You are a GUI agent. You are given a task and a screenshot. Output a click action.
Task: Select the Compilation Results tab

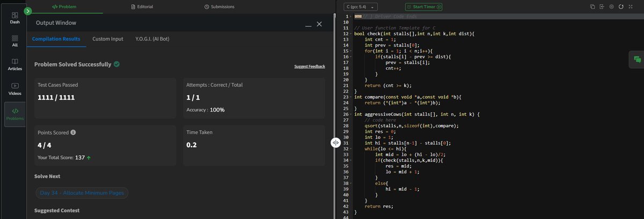pyautogui.click(x=56, y=39)
